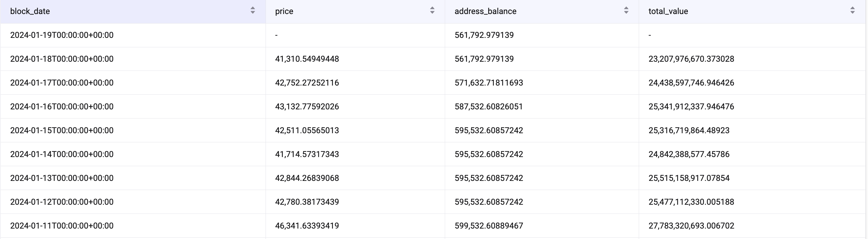868x239 pixels.
Task: Select price value 42,844.26839068
Action: [x=307, y=178]
